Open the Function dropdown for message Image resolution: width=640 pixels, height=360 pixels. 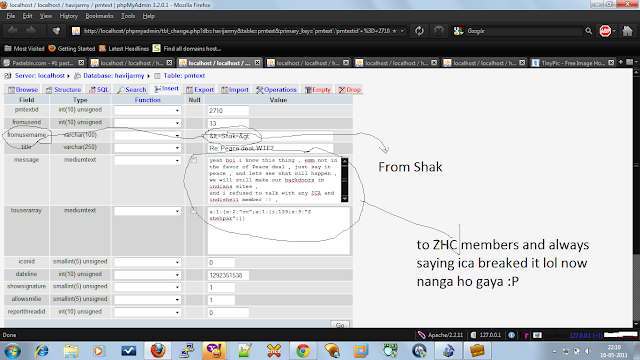(x=148, y=160)
